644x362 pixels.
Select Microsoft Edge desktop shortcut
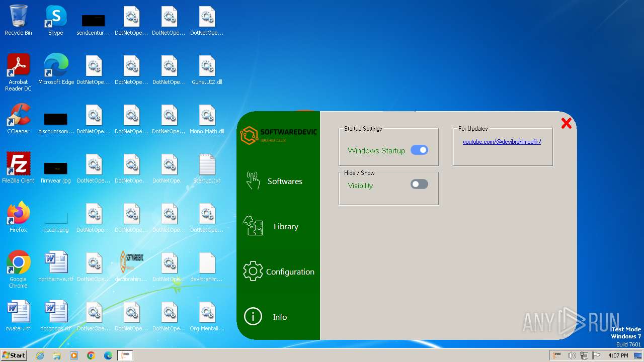pos(56,70)
